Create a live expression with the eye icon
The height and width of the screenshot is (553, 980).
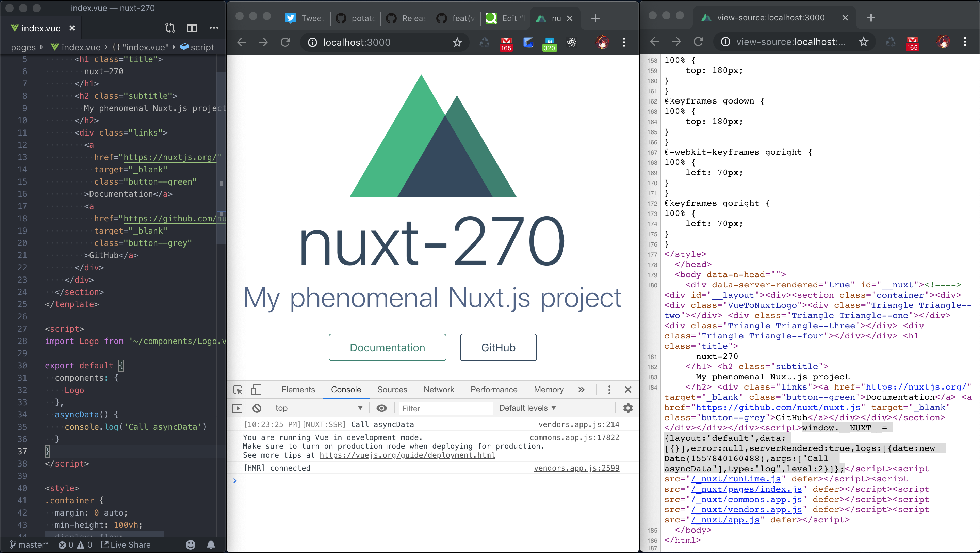[x=381, y=408]
